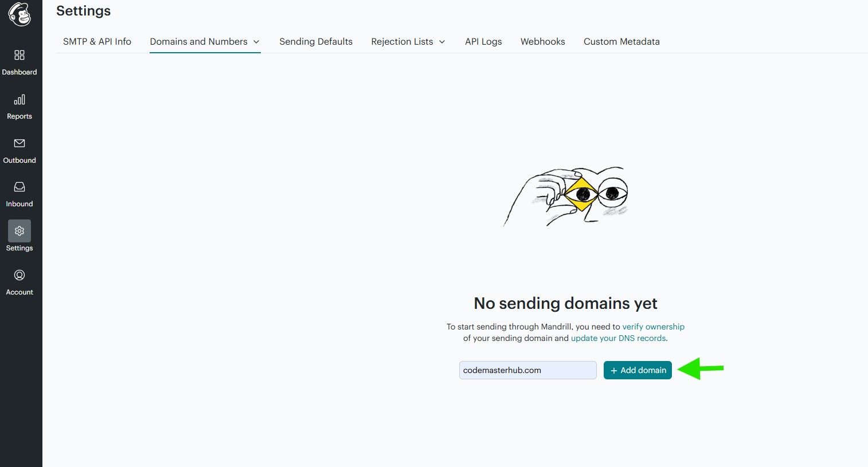Screen dimensions: 868x467
Task: Expand Domains and Numbers dropdown chevron
Action: tap(256, 42)
